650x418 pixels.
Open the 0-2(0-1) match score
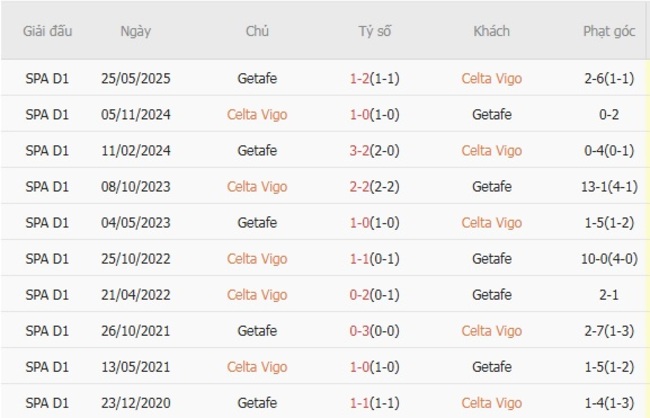tap(375, 294)
